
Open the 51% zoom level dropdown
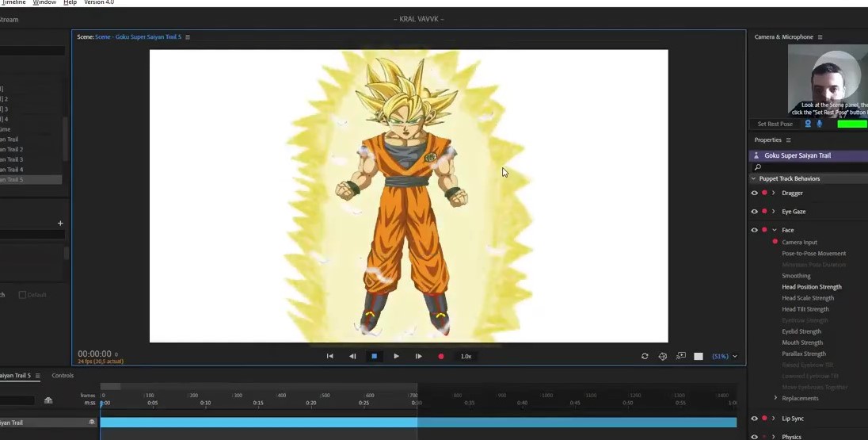pos(725,356)
